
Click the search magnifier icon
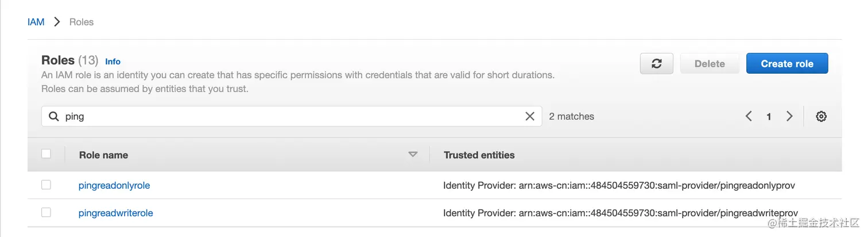point(54,116)
